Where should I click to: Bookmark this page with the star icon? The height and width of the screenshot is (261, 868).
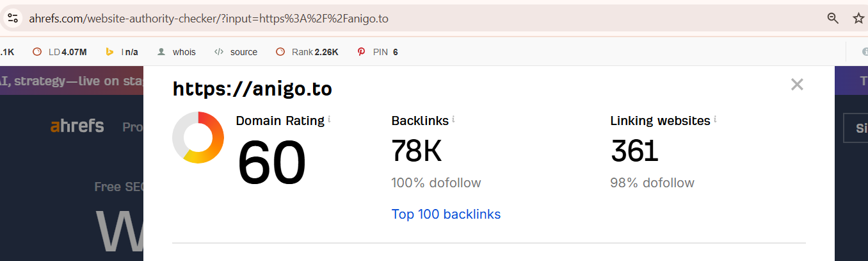pyautogui.click(x=858, y=18)
